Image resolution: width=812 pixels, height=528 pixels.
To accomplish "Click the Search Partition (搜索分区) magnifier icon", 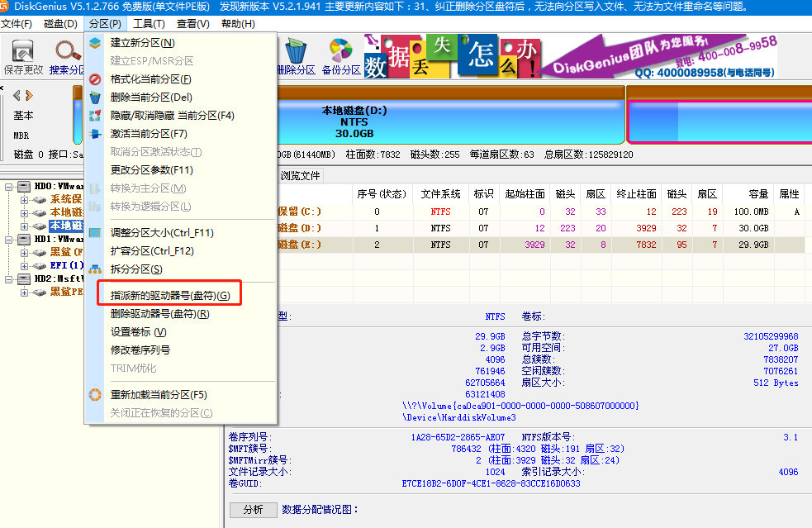I will (66, 56).
